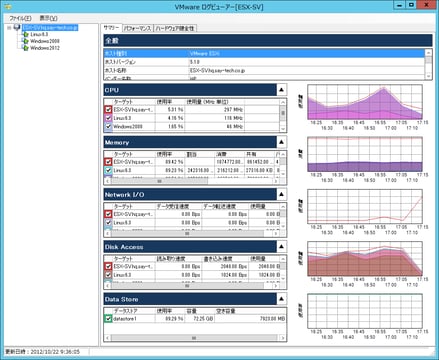The width and height of the screenshot is (439, 360).
Task: Click the application icon in title bar
Action: coord(8,6)
